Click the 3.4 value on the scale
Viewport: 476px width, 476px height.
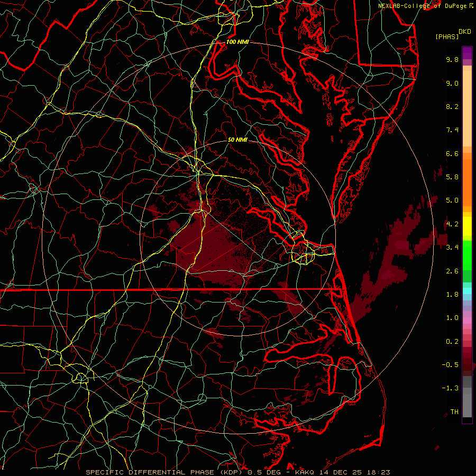coord(452,248)
